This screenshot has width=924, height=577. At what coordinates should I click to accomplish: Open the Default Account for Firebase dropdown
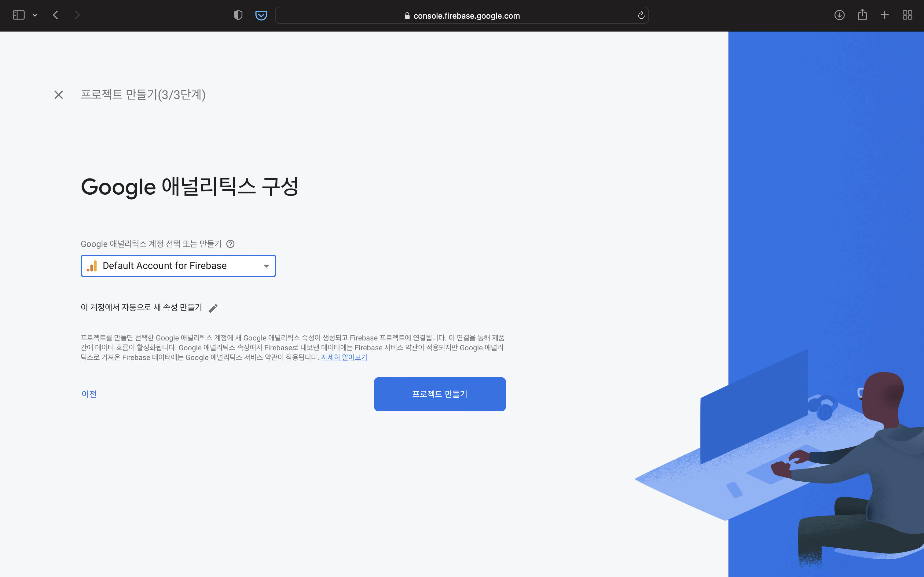coord(178,266)
